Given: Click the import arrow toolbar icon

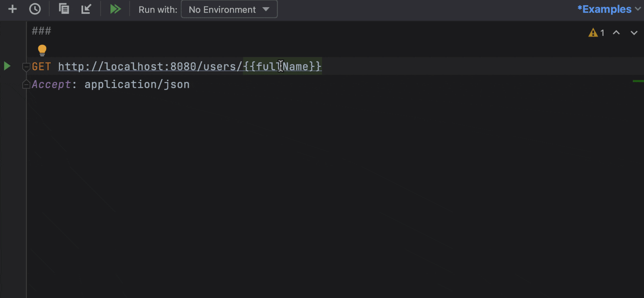Looking at the screenshot, I should click(x=86, y=9).
